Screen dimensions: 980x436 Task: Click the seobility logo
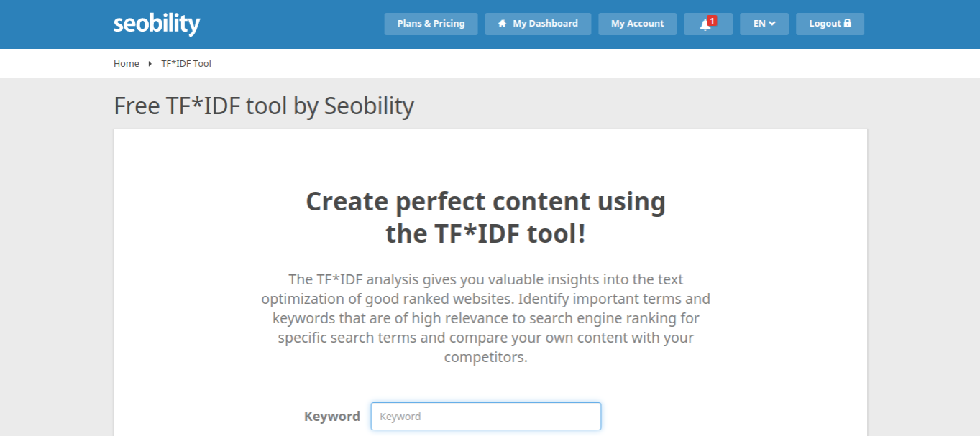point(157,24)
